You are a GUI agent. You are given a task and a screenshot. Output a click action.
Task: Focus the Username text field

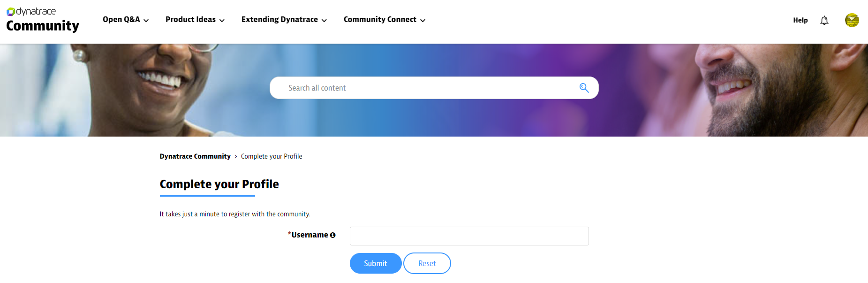469,236
